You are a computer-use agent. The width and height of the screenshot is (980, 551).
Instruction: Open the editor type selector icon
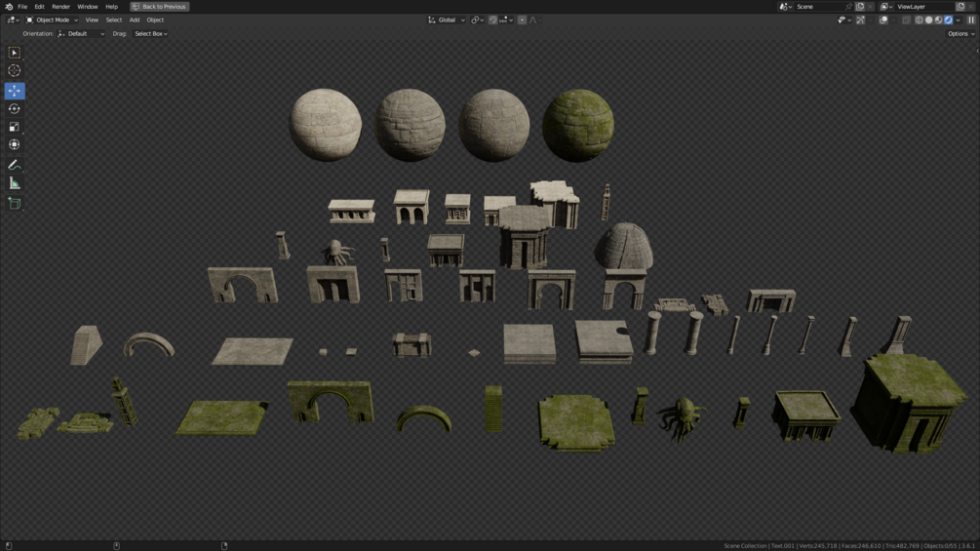(13, 20)
